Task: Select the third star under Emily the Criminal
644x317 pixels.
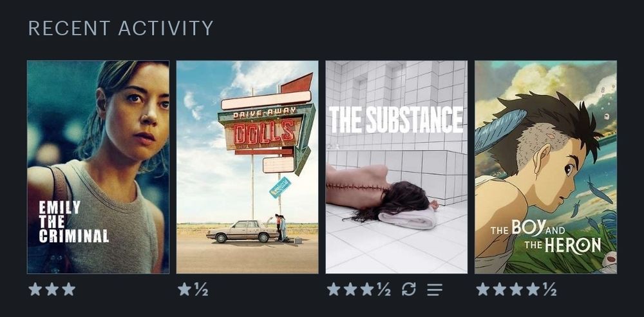Action: click(x=69, y=289)
